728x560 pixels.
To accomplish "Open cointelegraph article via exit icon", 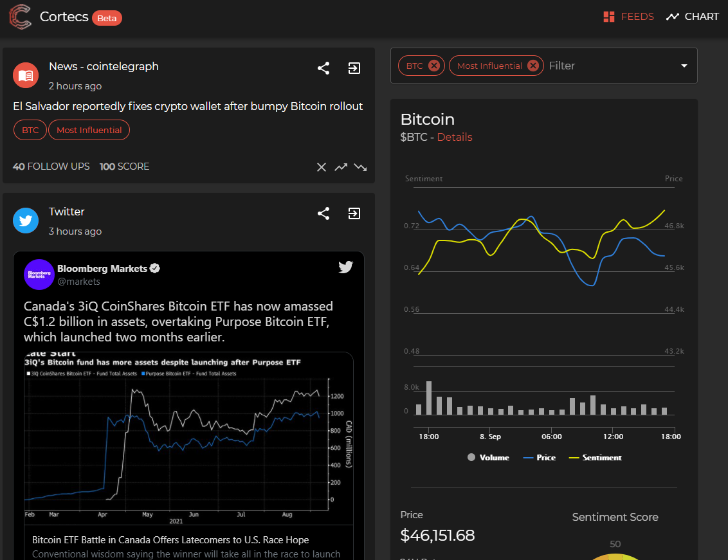I will [x=354, y=68].
